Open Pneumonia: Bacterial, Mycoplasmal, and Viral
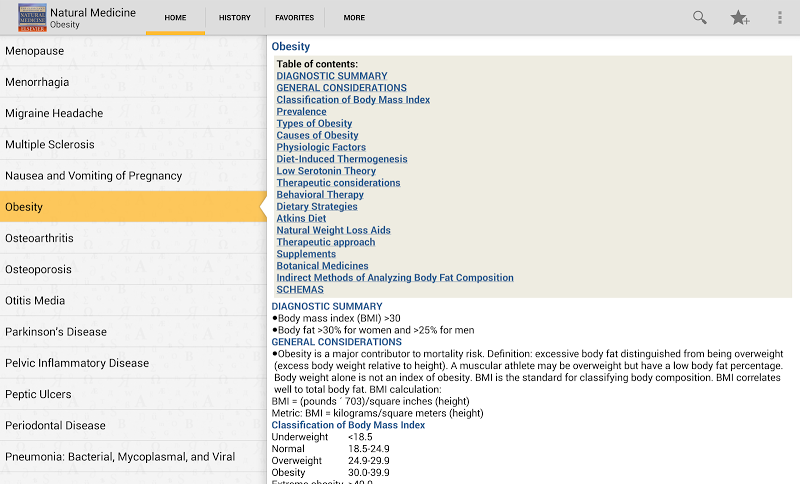Viewport: 800px width, 484px height. tap(133, 456)
